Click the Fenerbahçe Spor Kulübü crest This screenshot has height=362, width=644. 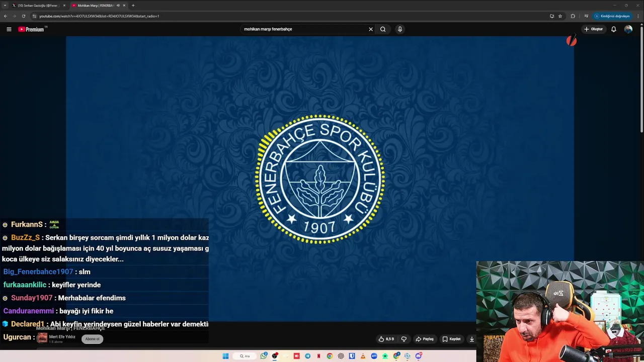[x=320, y=178]
